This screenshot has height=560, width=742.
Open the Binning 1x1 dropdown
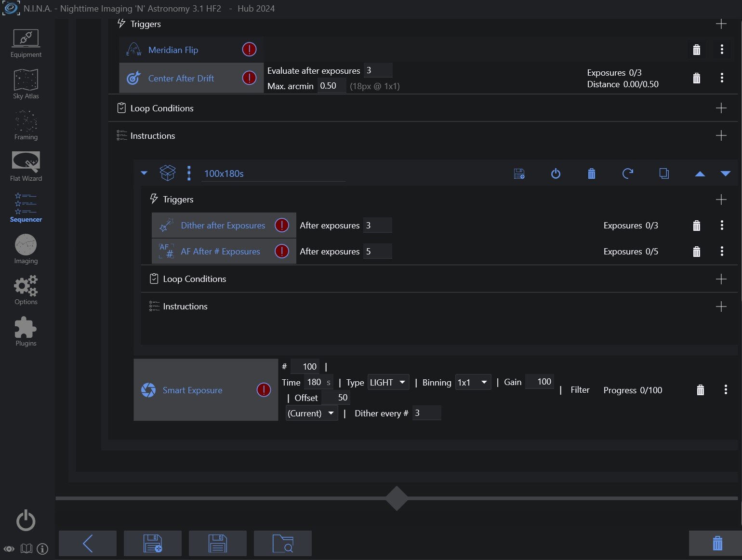(473, 382)
